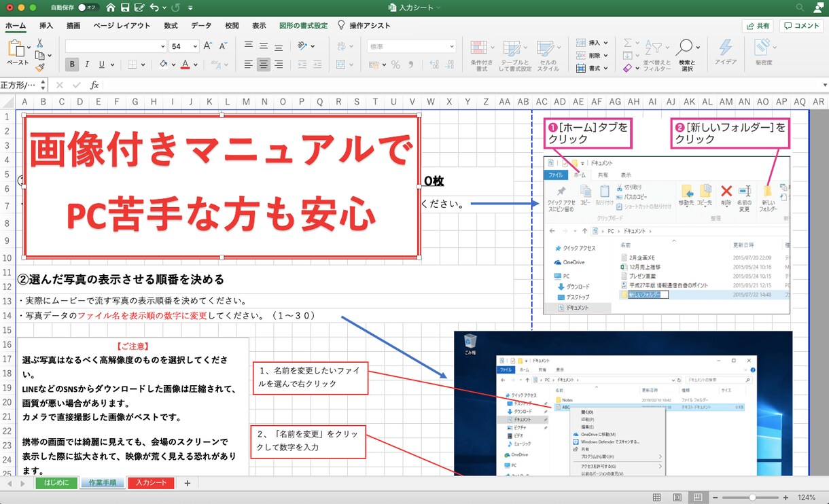Switch to Page Layout view in status bar

[x=677, y=497]
